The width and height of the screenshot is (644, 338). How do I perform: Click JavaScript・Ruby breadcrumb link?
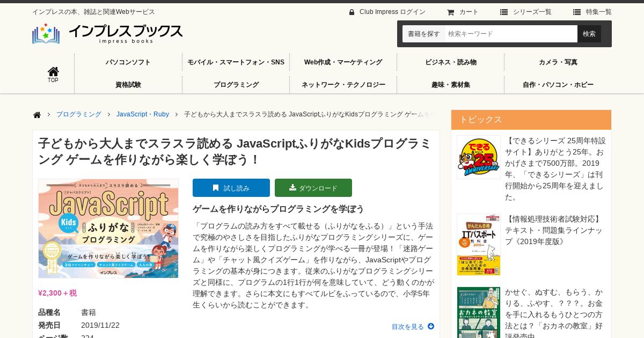click(x=143, y=114)
